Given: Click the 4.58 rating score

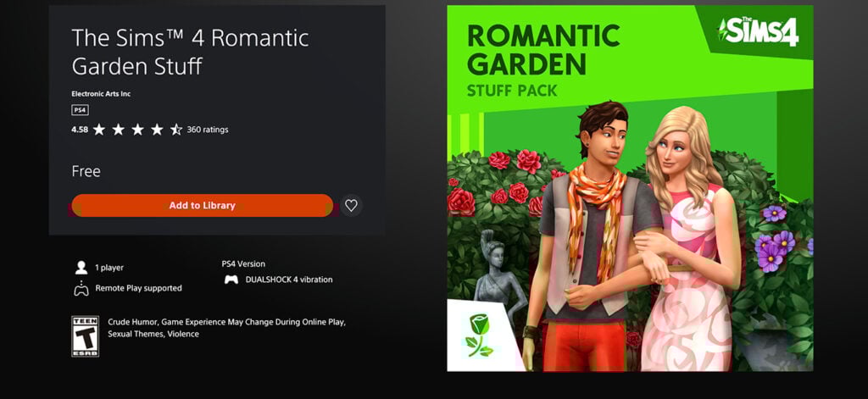Looking at the screenshot, I should click(x=80, y=130).
